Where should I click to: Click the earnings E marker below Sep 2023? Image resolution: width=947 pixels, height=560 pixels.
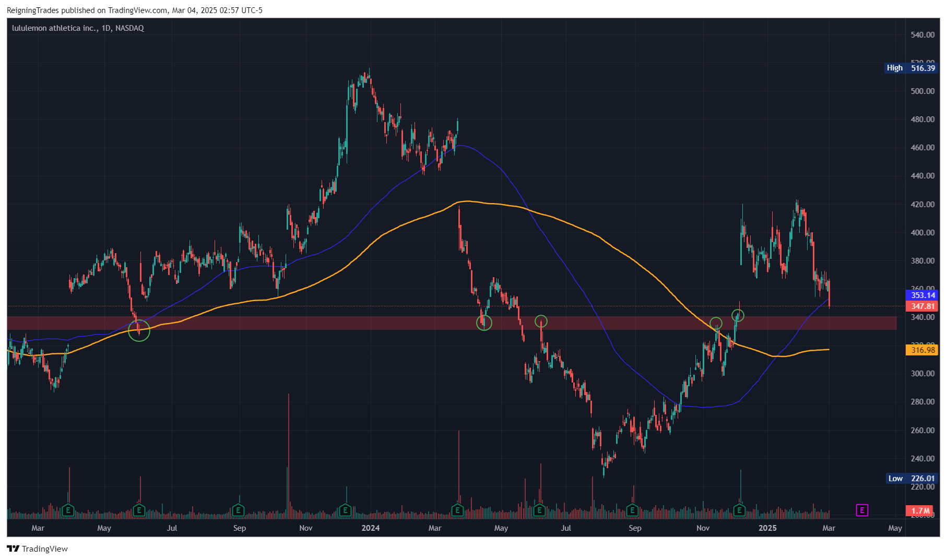(x=238, y=510)
